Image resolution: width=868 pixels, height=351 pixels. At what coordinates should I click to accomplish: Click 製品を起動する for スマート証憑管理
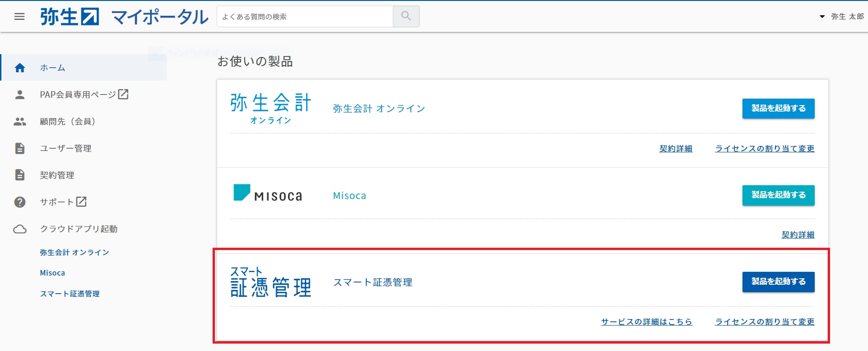[x=778, y=282]
